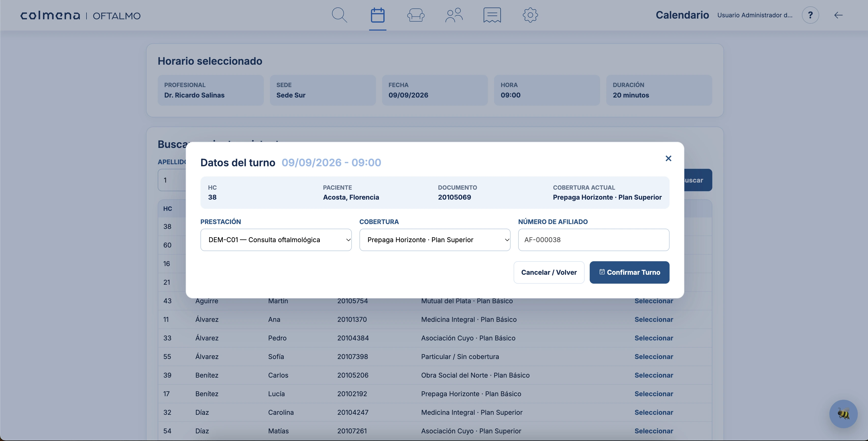Image resolution: width=868 pixels, height=441 pixels.
Task: Click the Sede Sur card
Action: (323, 90)
